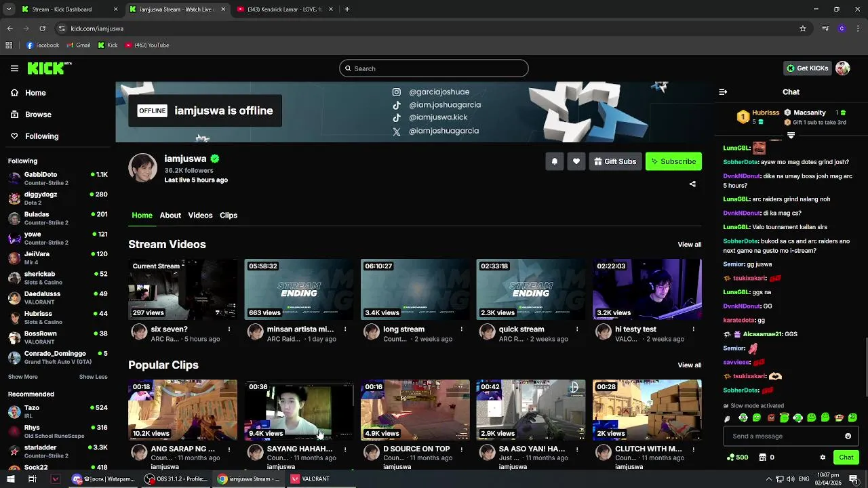This screenshot has width=868, height=488.
Task: Click the Gift Subs button
Action: (x=615, y=161)
